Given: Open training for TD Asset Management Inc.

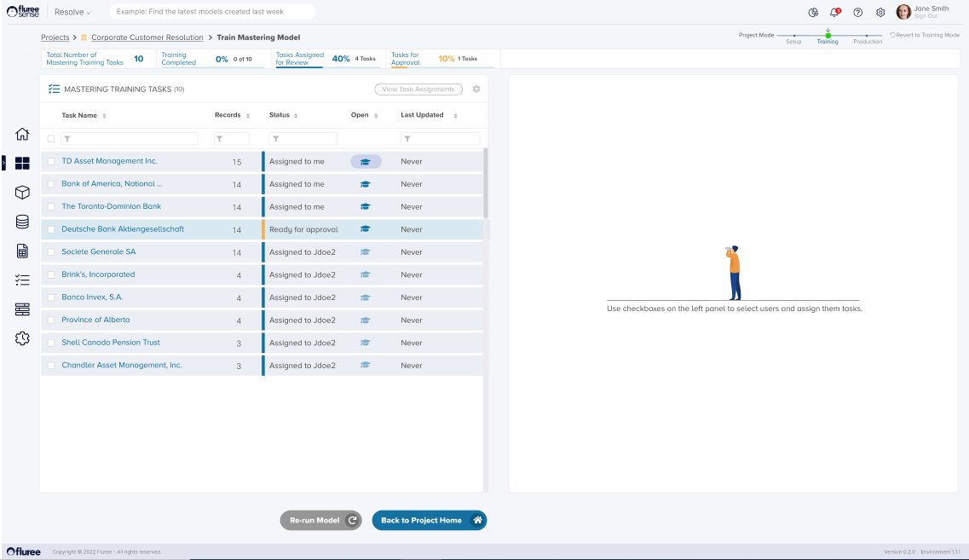Looking at the screenshot, I should 366,161.
